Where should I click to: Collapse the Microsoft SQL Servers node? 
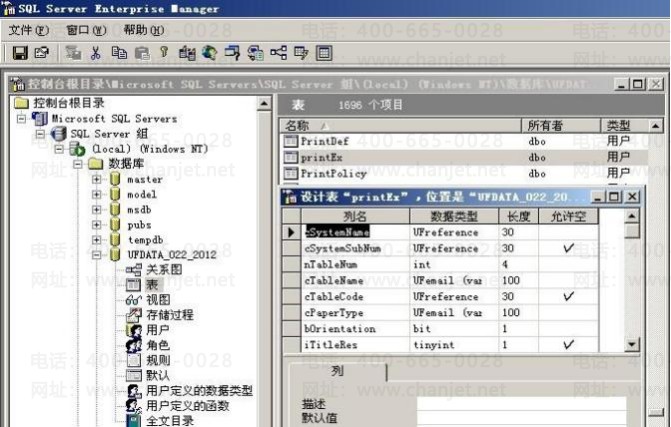pyautogui.click(x=21, y=119)
